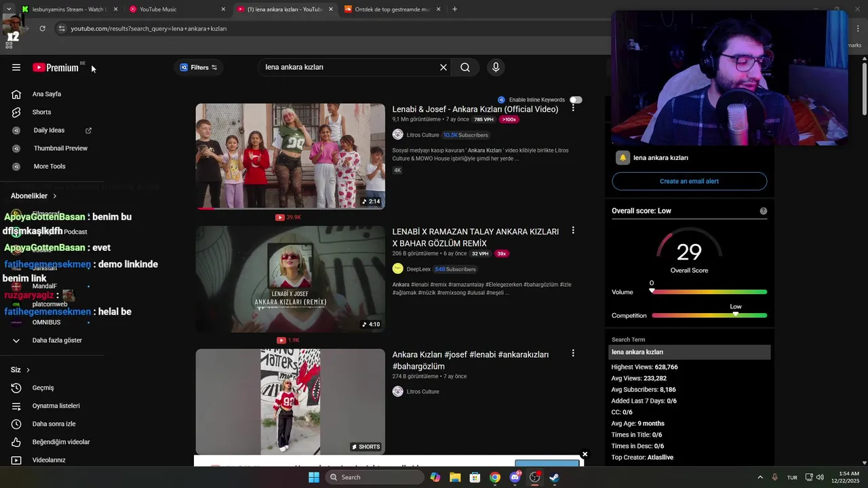
Task: Click the Windows taskbar Search box
Action: (374, 477)
